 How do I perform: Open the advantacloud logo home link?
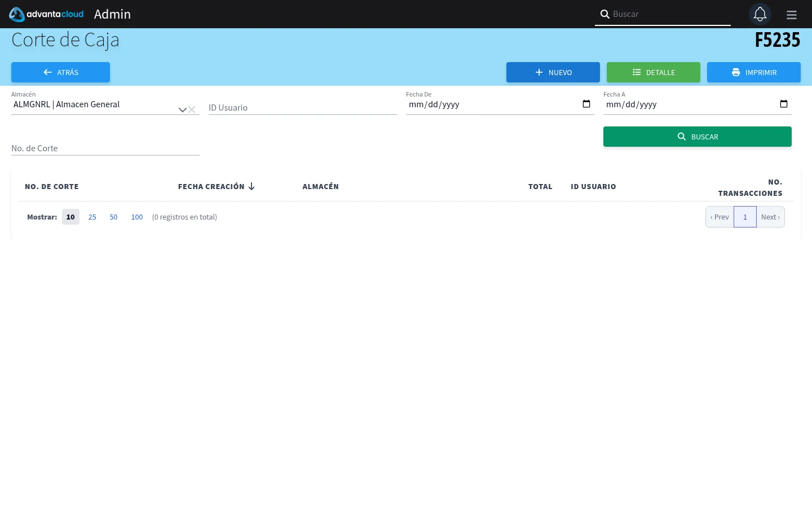click(x=46, y=14)
